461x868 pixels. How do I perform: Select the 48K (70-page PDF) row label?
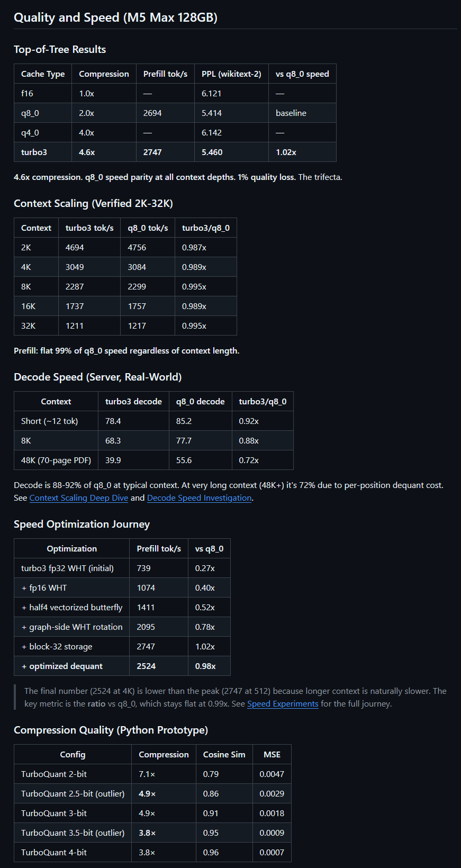(x=56, y=460)
